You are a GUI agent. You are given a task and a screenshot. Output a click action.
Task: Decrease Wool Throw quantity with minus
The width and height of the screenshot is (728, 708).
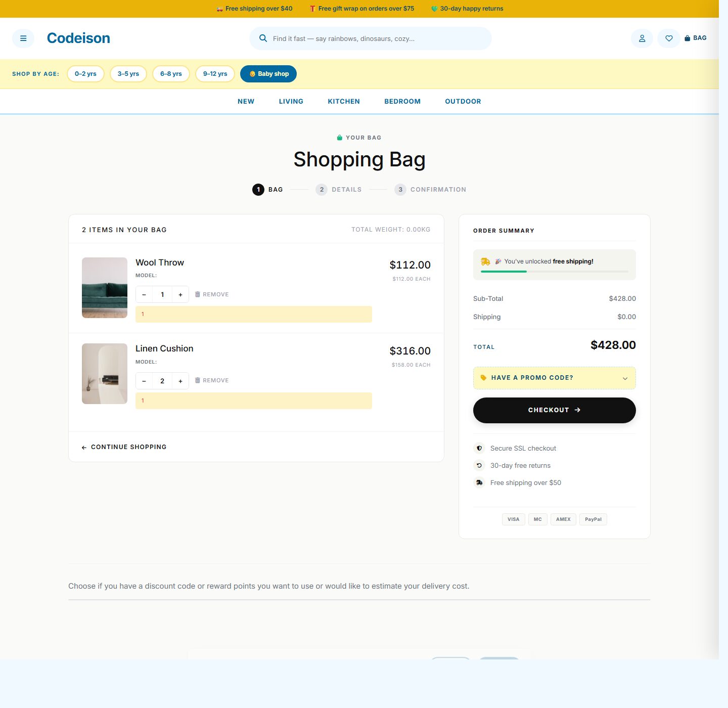[144, 294]
